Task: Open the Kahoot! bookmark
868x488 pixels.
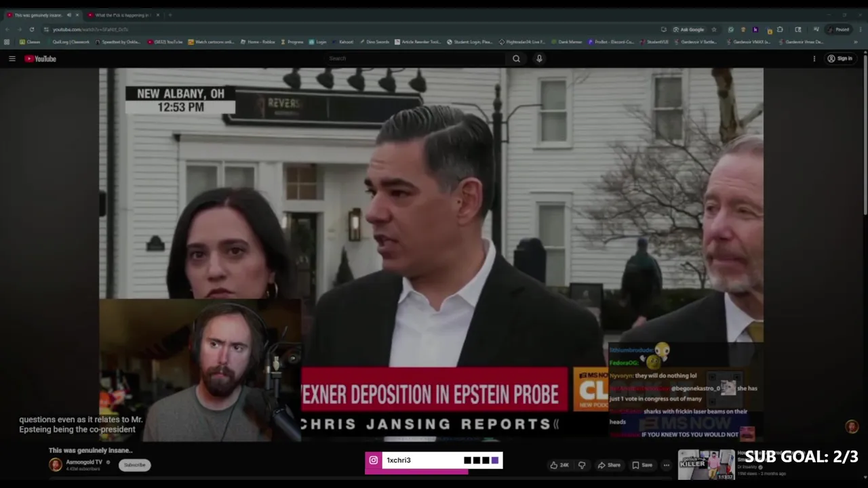Action: (x=342, y=42)
